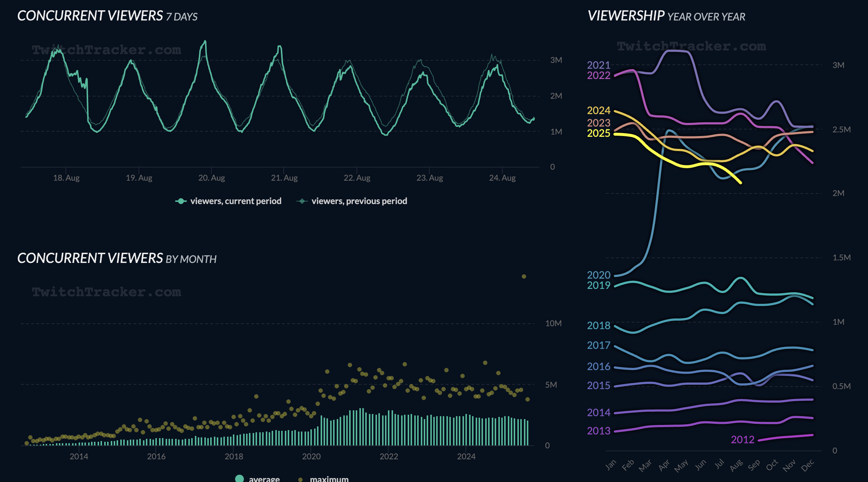Click the 2024 year series label
This screenshot has height=482, width=868.
pos(599,110)
